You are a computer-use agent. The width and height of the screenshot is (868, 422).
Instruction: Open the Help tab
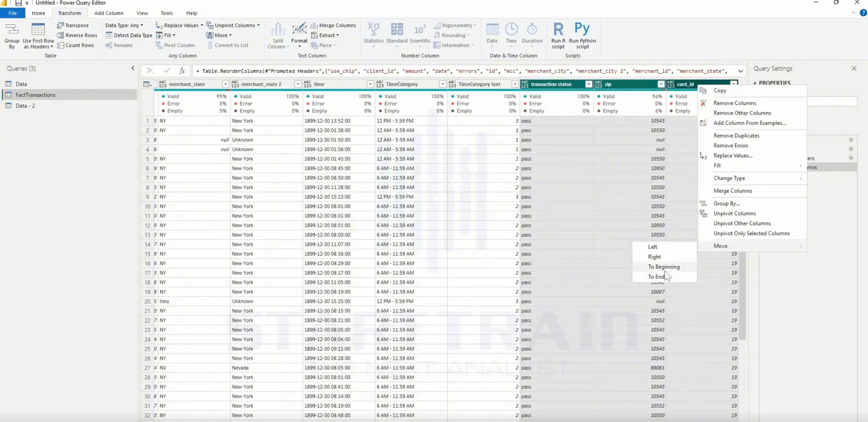[192, 13]
